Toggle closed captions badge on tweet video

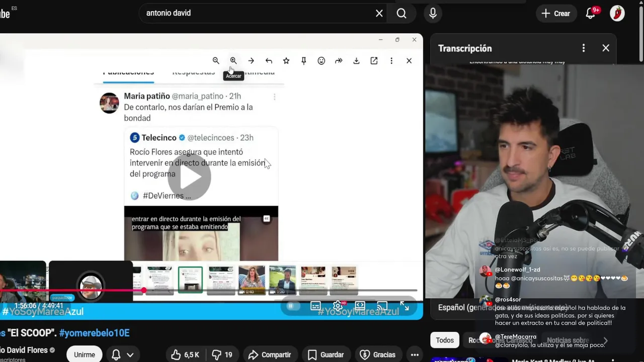pos(267,219)
